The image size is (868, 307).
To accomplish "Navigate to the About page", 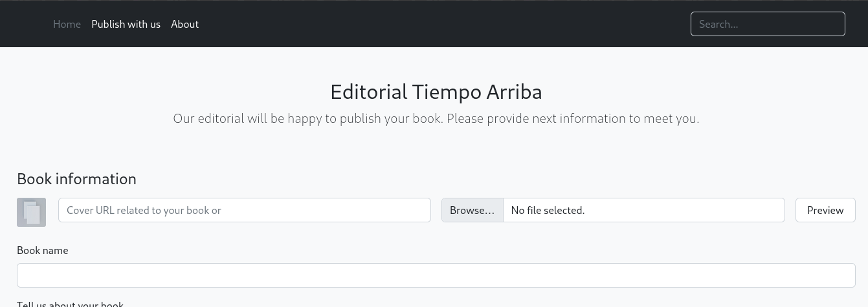I will pyautogui.click(x=184, y=24).
